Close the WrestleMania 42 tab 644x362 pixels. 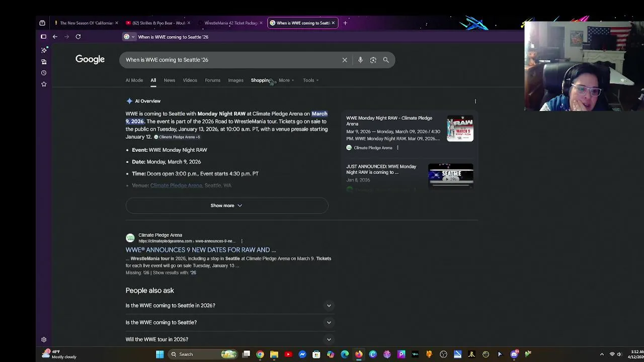coord(261,23)
